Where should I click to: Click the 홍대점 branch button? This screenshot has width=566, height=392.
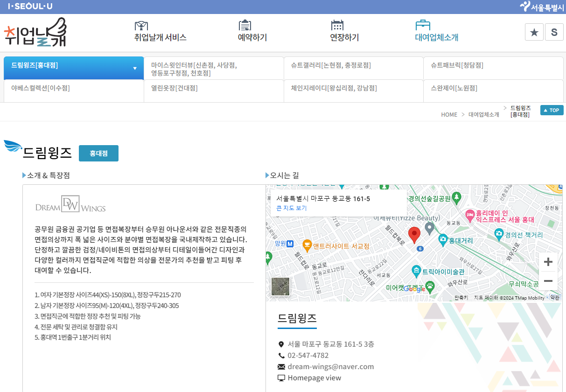pyautogui.click(x=98, y=153)
